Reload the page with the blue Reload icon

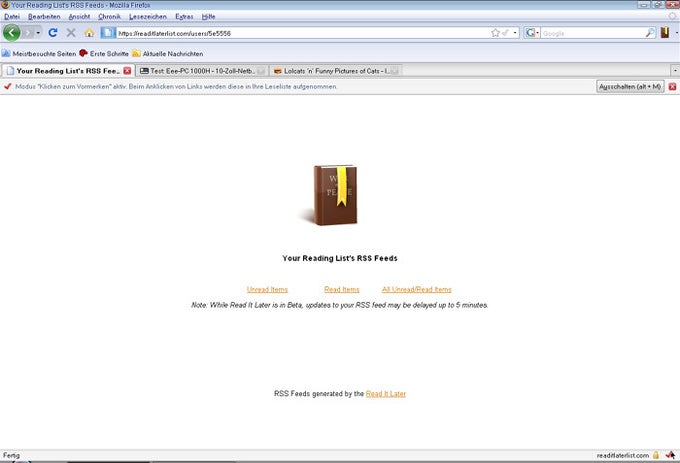click(53, 33)
